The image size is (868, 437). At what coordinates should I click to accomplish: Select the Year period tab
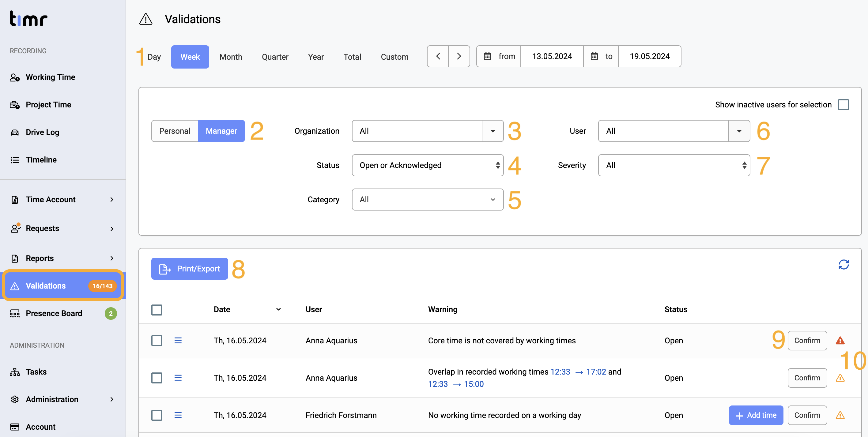point(316,57)
